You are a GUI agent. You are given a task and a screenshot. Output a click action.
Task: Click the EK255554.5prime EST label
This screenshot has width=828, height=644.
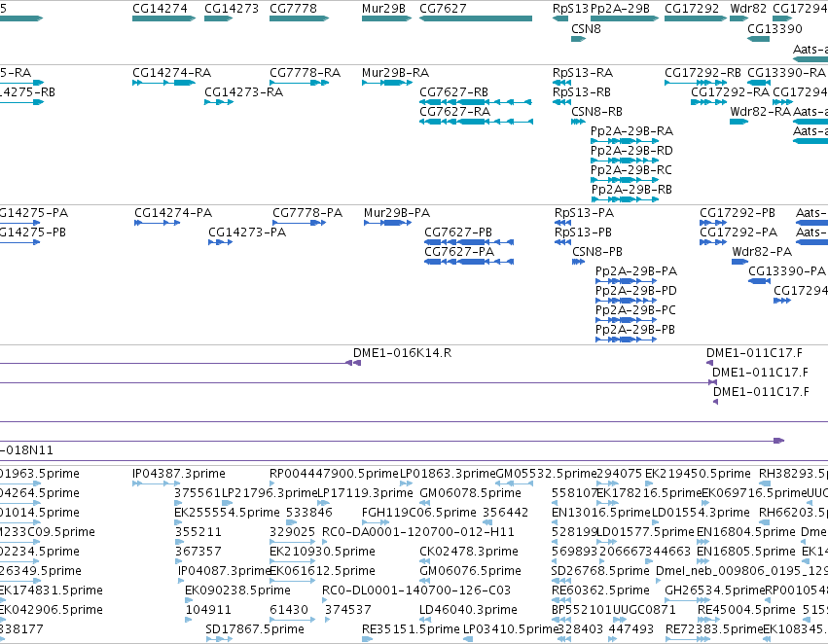pos(227,513)
